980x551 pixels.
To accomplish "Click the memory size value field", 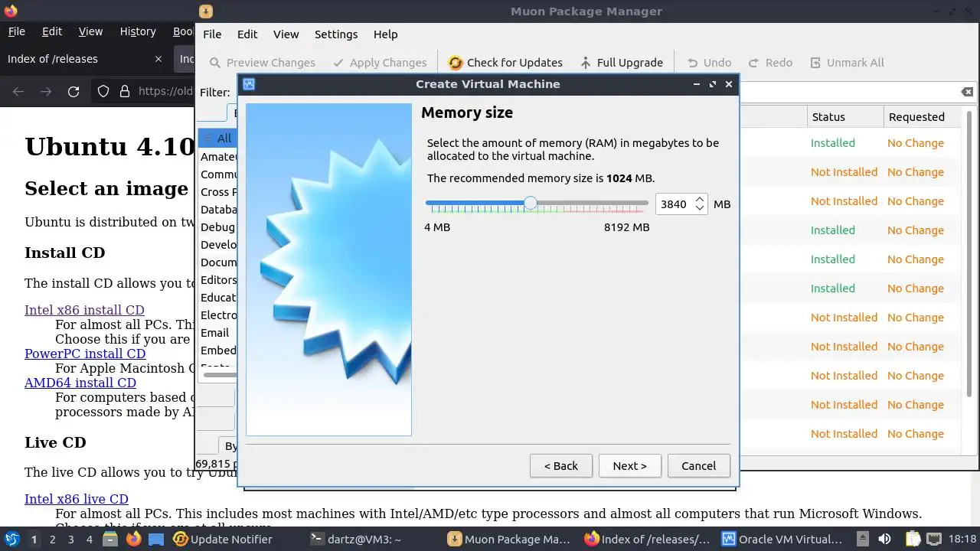I will [675, 204].
